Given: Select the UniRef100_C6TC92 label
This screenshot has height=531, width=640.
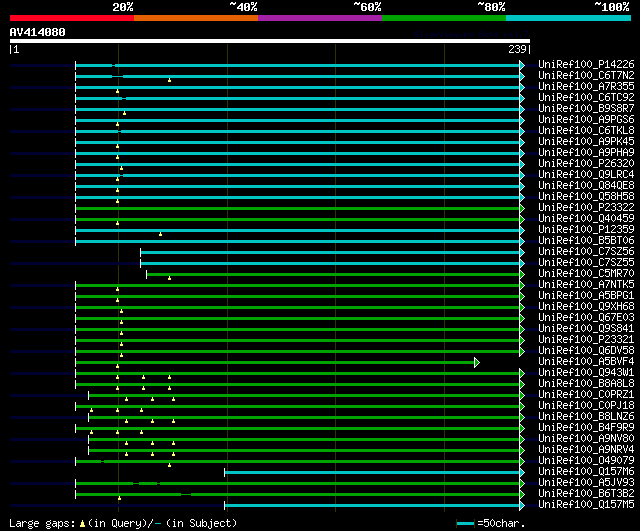Looking at the screenshot, I should pos(586,98).
